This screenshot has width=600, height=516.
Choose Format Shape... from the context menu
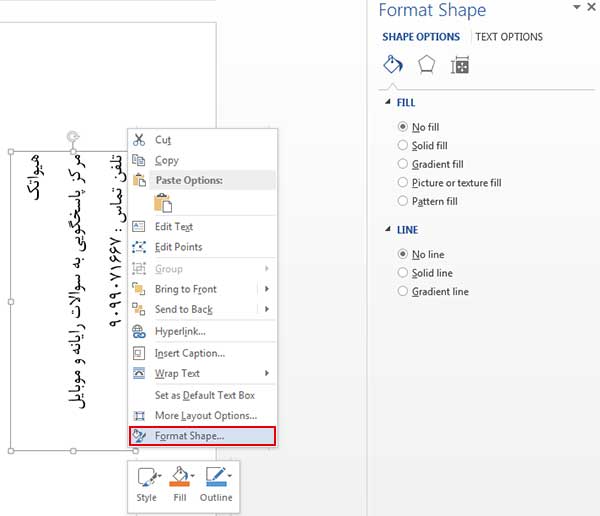(x=202, y=436)
